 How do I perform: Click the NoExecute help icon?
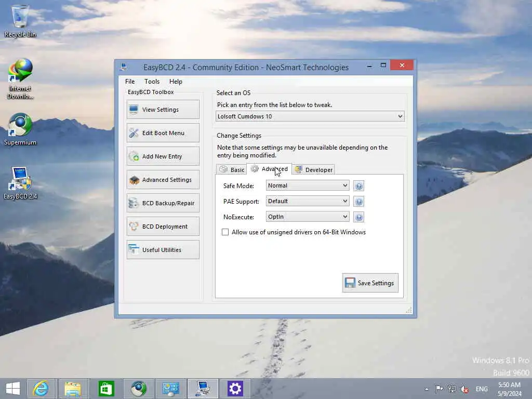[x=358, y=217]
